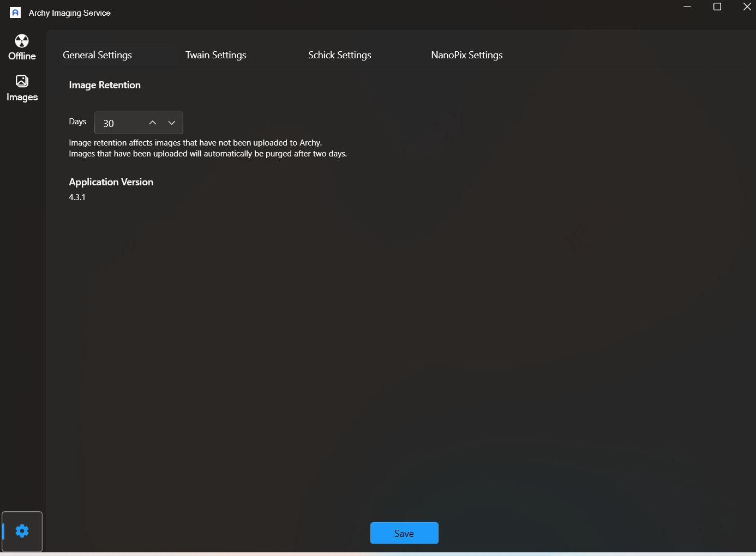Increase retention days with up arrow
Screen dimensions: 756x556
pyautogui.click(x=153, y=123)
